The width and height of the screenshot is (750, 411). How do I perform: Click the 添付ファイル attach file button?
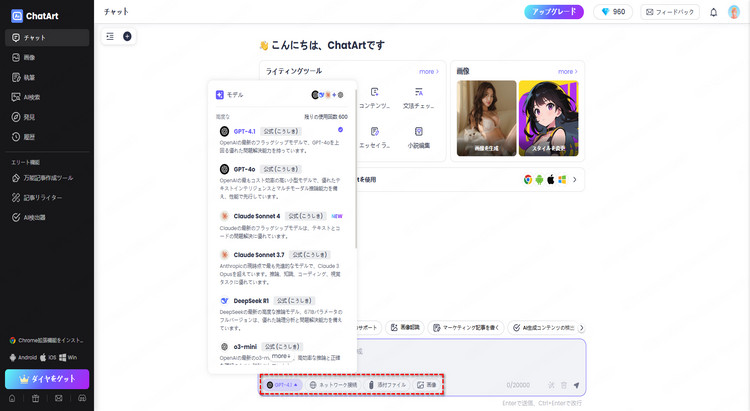coord(387,385)
